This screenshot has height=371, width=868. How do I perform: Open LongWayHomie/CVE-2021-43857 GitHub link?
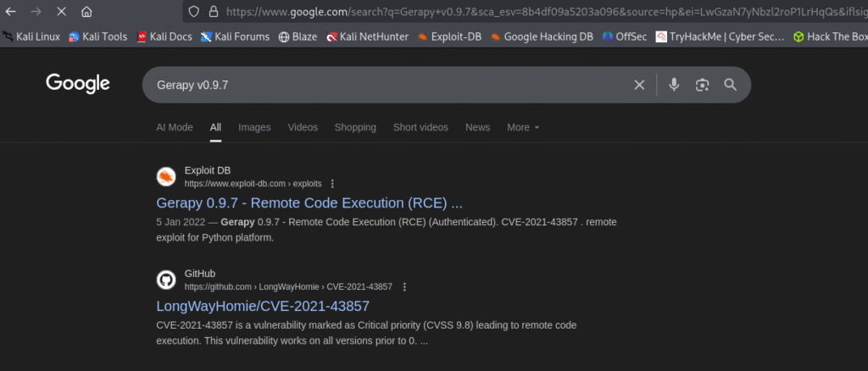point(263,306)
